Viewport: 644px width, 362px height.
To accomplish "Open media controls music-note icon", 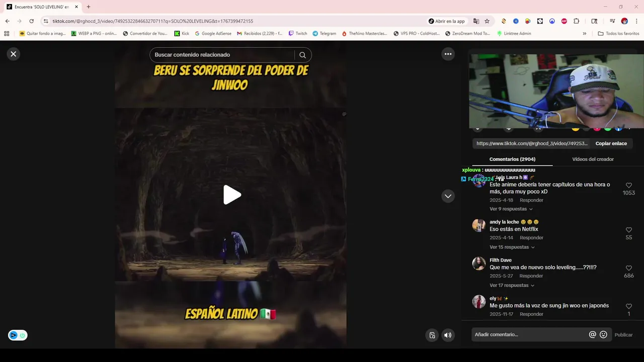I will tap(612, 21).
